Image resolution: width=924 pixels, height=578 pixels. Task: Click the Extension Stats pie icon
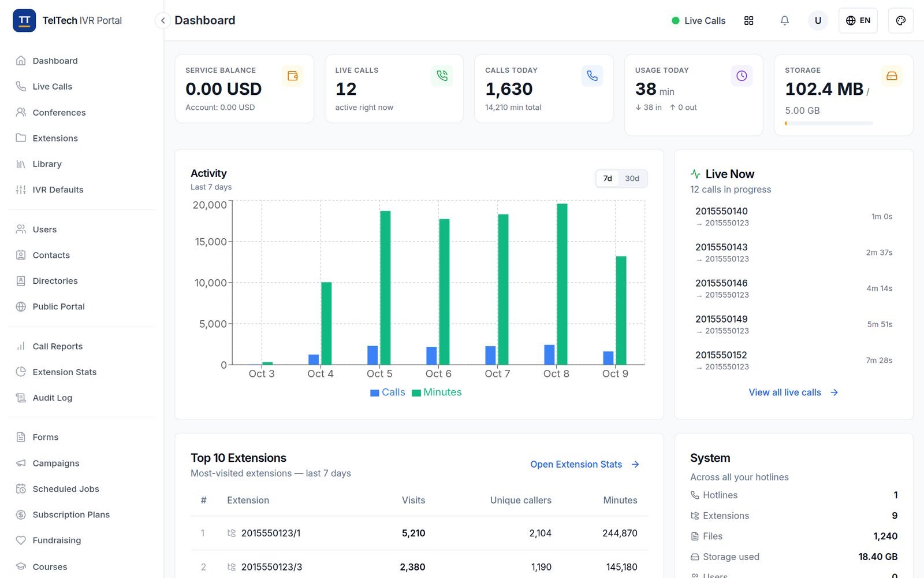[21, 372]
